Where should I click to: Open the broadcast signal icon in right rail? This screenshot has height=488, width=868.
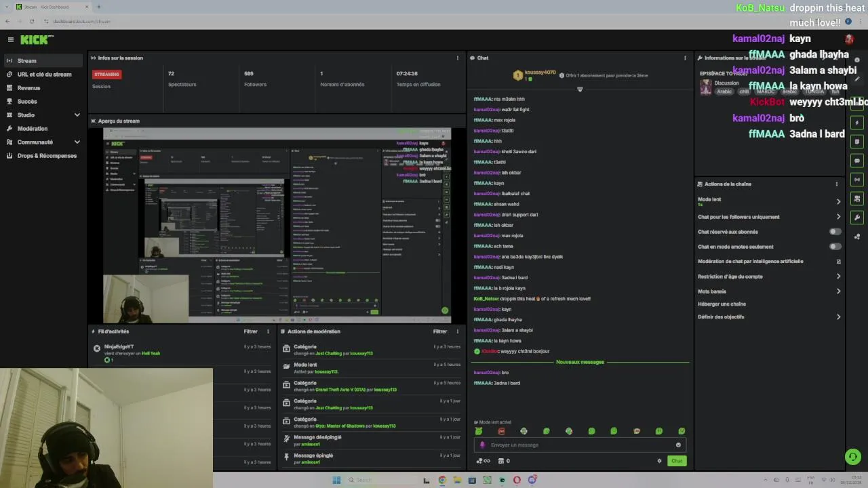click(x=857, y=180)
